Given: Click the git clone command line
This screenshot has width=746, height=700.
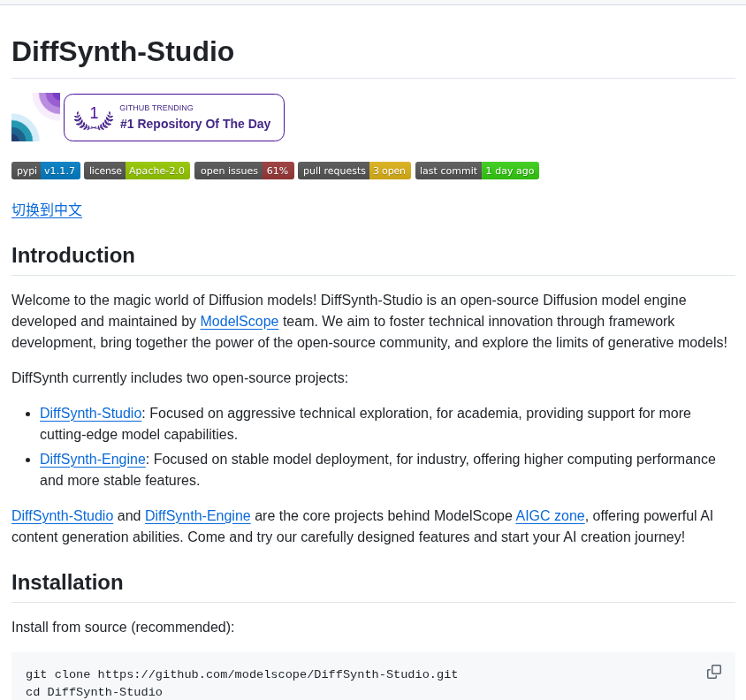Looking at the screenshot, I should [x=241, y=674].
